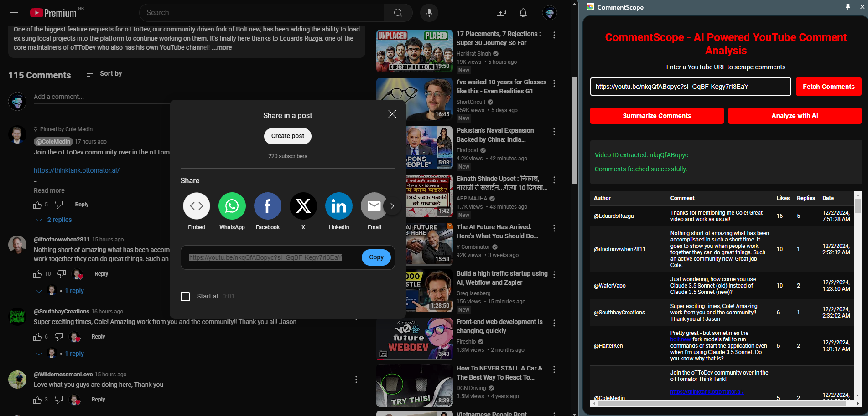Image resolution: width=868 pixels, height=416 pixels.
Task: Select the share URL text field
Action: click(x=265, y=257)
